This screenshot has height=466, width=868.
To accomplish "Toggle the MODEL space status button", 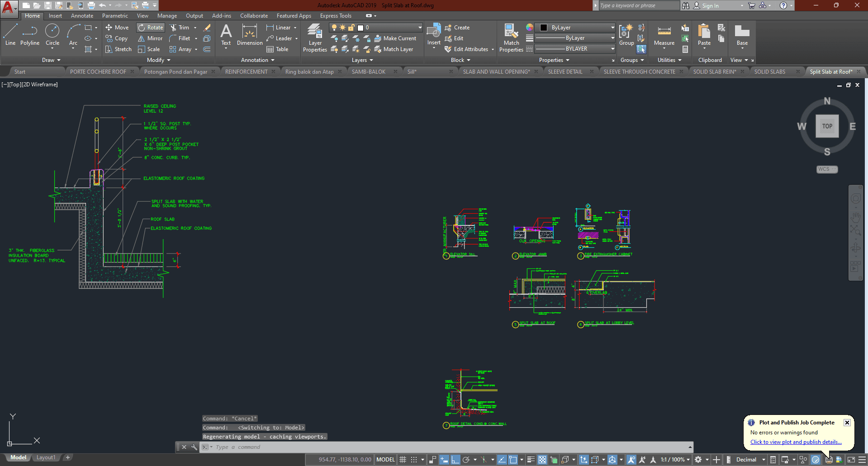I will click(x=385, y=460).
